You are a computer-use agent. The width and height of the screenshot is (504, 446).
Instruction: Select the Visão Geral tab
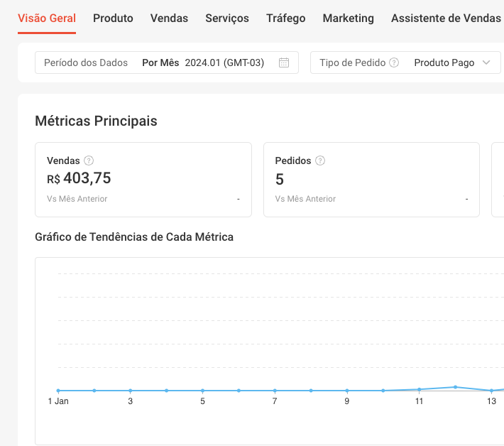(47, 18)
